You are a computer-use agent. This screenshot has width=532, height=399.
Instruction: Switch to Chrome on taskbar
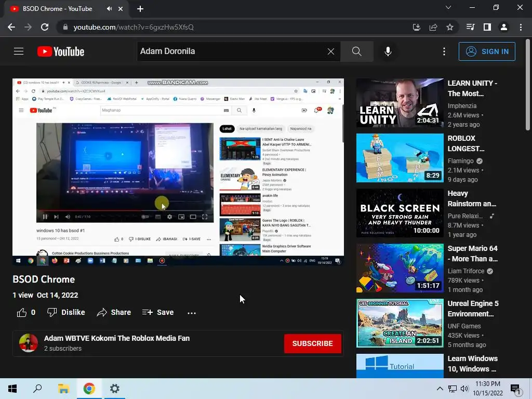coord(89,389)
